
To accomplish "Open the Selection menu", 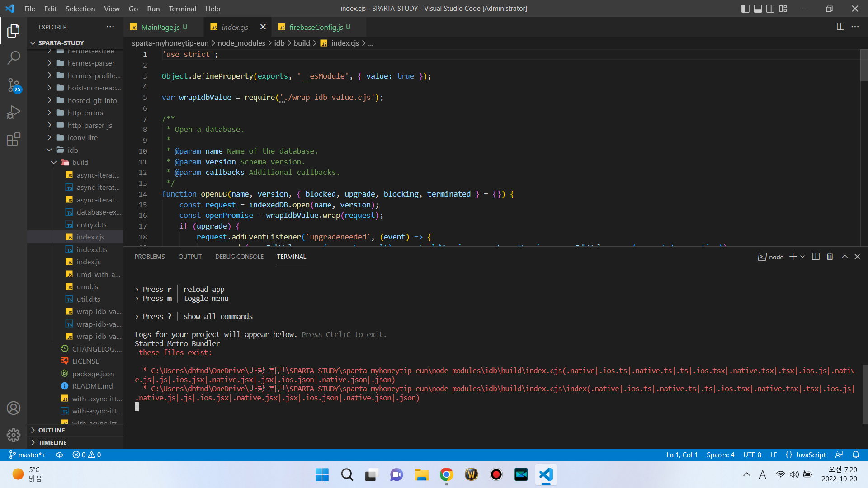I will click(80, 9).
